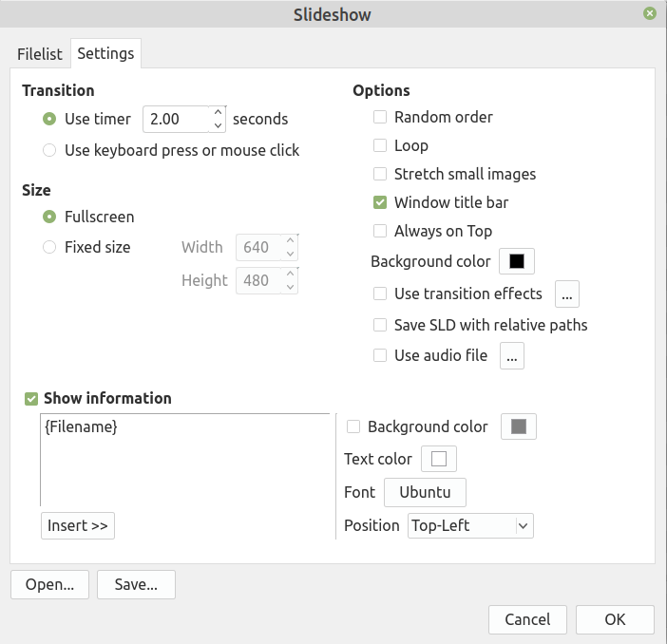Click the Insert >> button
Screen dimensions: 667x644
(78, 525)
